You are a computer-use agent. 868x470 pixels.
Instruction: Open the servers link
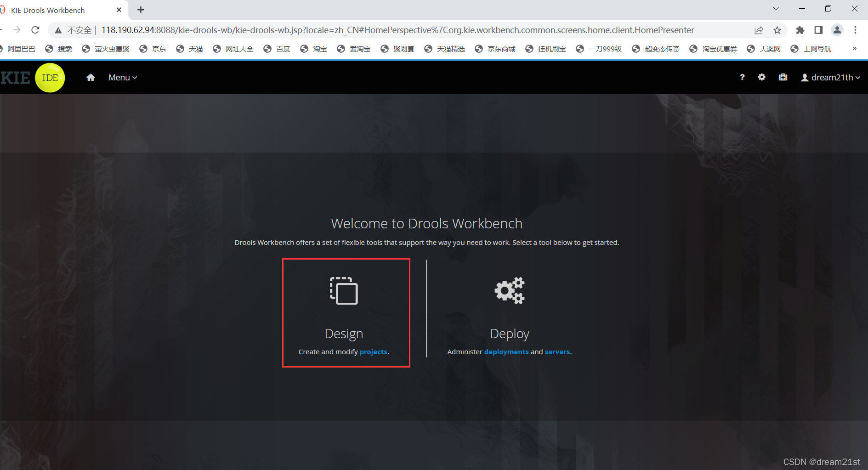tap(557, 351)
